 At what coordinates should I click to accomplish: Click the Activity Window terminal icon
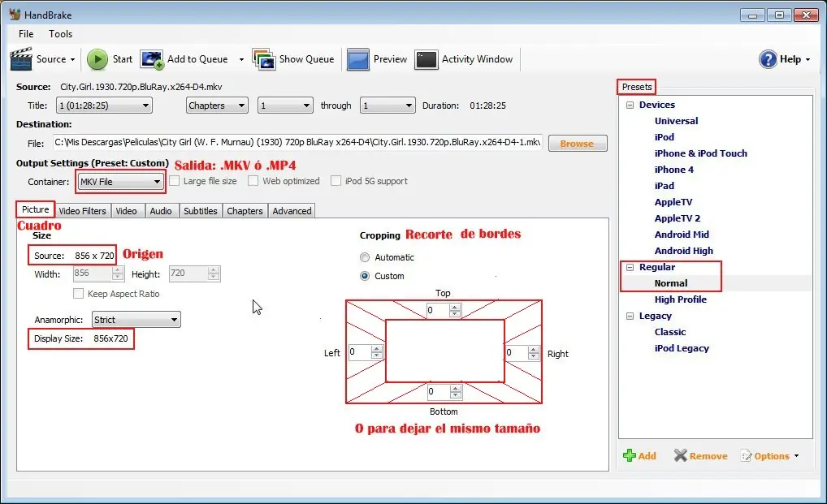[426, 59]
